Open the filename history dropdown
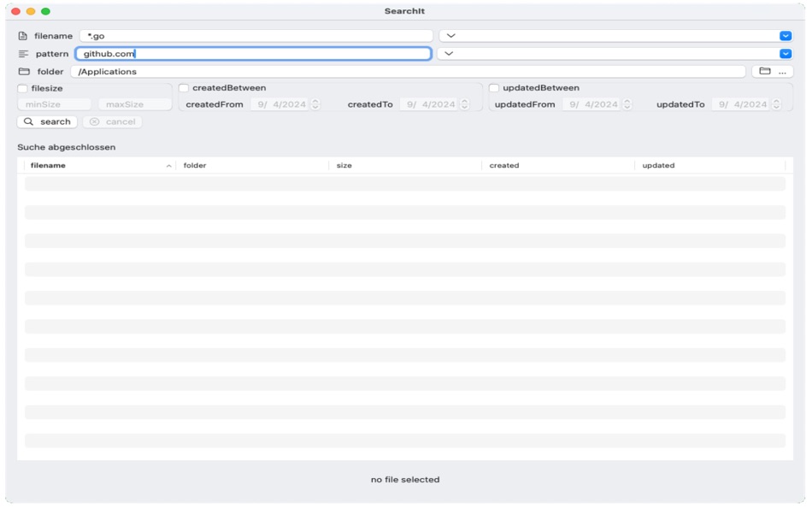 (451, 35)
